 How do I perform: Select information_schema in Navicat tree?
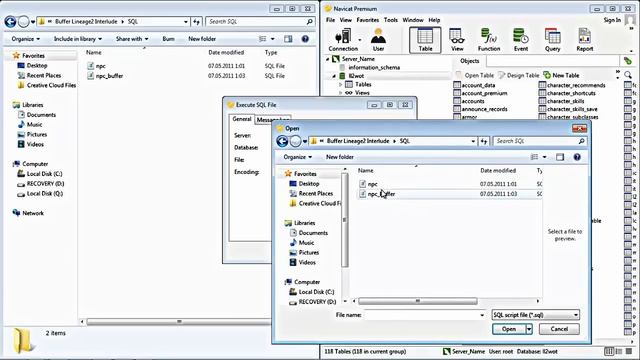point(370,67)
